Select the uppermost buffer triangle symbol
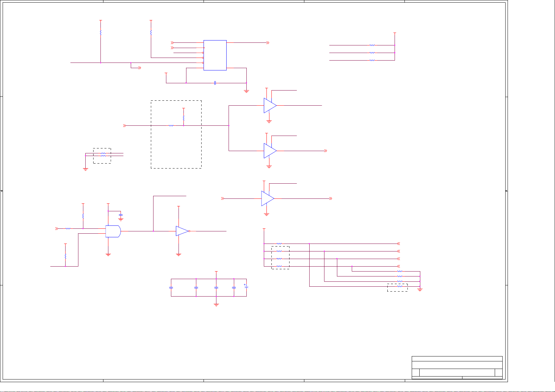Screen dimensions: 555x392 click(270, 106)
